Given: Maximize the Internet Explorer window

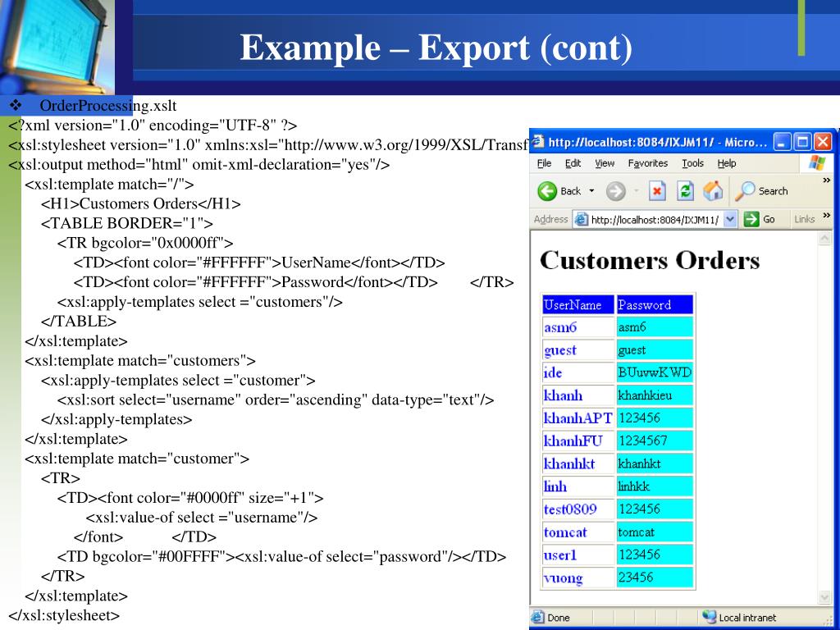Looking at the screenshot, I should (802, 142).
